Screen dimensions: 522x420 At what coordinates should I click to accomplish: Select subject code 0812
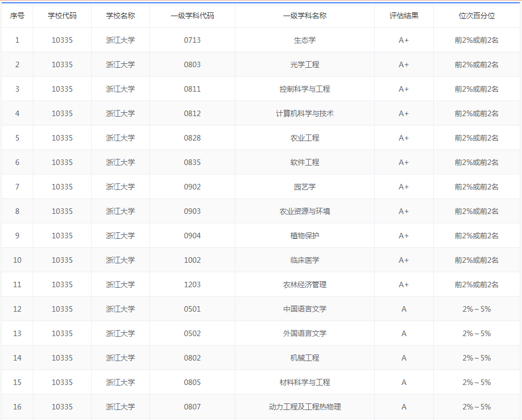click(193, 113)
